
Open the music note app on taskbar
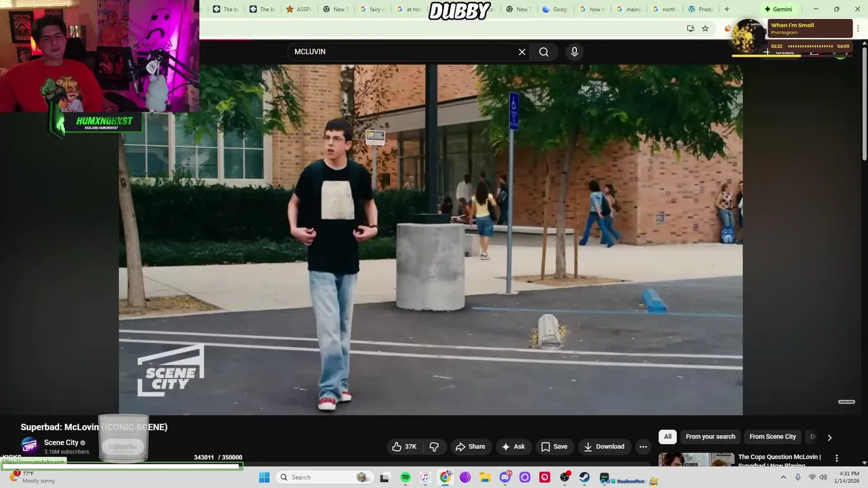(425, 477)
